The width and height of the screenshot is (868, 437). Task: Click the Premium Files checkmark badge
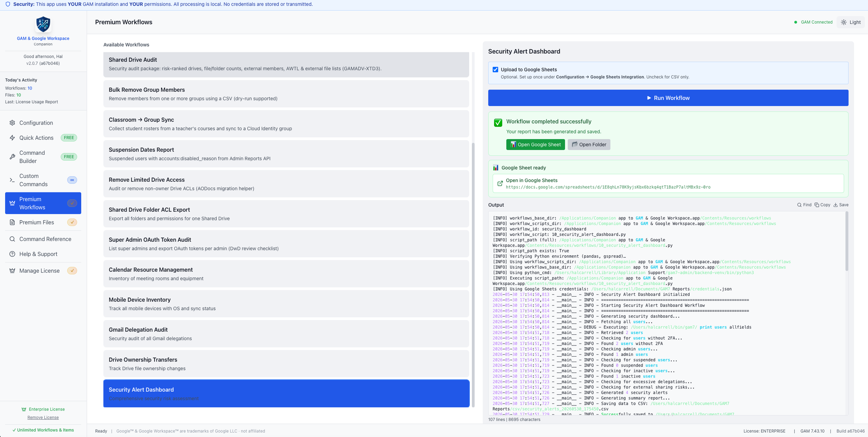point(72,222)
